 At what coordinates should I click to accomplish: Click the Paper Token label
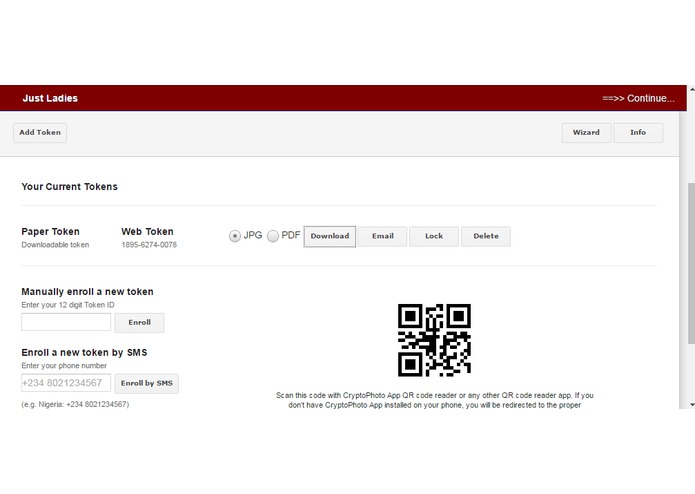pyautogui.click(x=51, y=232)
